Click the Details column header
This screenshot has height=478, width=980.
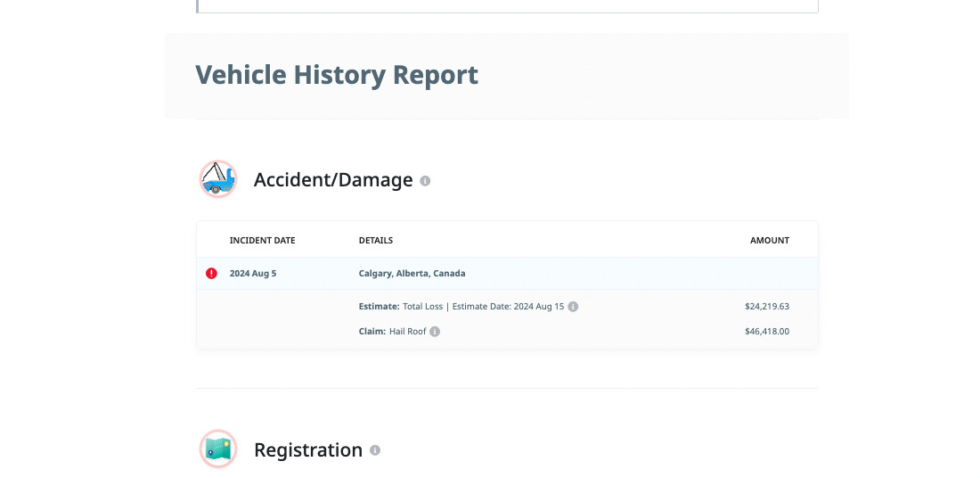375,241
